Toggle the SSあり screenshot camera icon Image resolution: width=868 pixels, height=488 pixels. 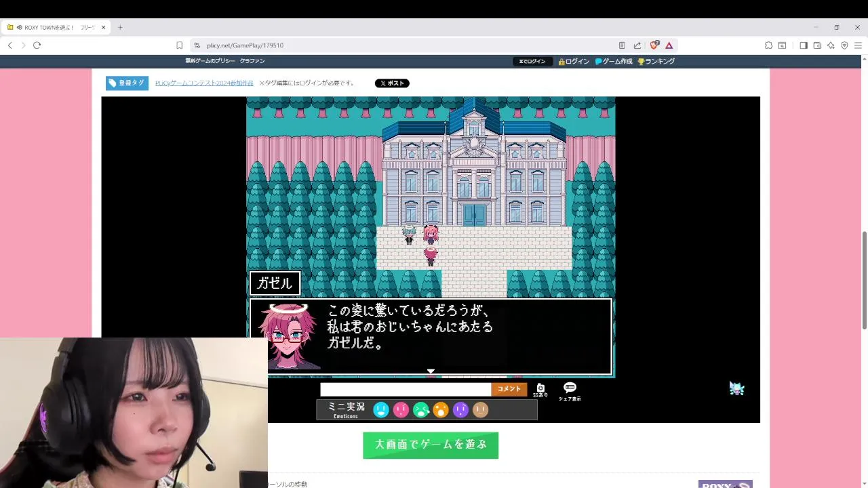click(x=540, y=390)
